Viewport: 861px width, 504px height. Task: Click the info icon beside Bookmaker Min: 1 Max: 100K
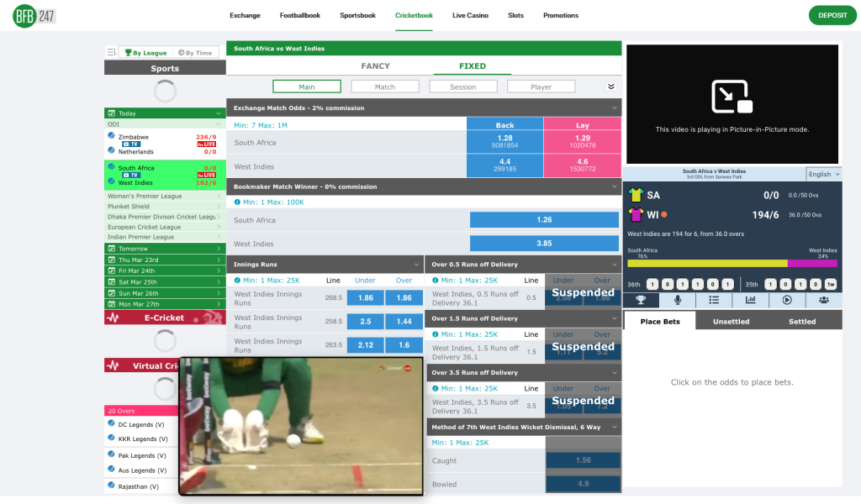237,202
